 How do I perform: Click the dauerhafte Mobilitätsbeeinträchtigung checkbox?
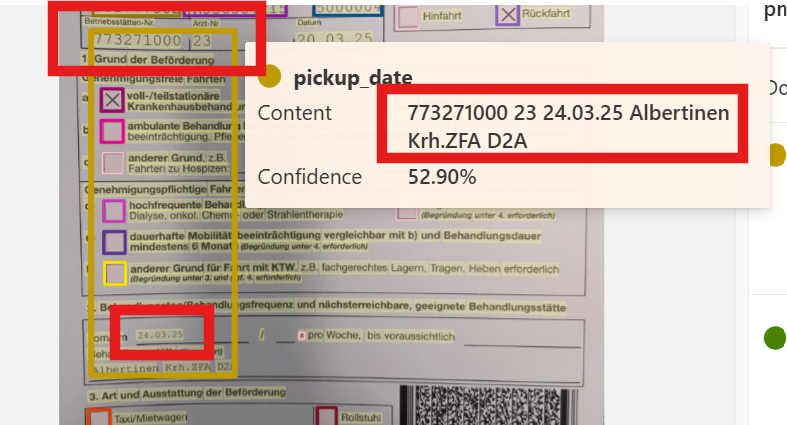pos(114,242)
